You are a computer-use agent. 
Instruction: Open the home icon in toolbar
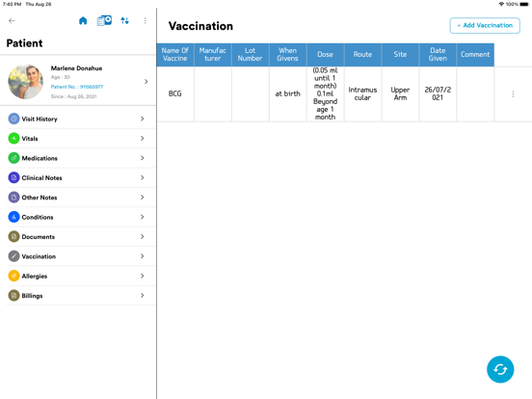pos(83,20)
